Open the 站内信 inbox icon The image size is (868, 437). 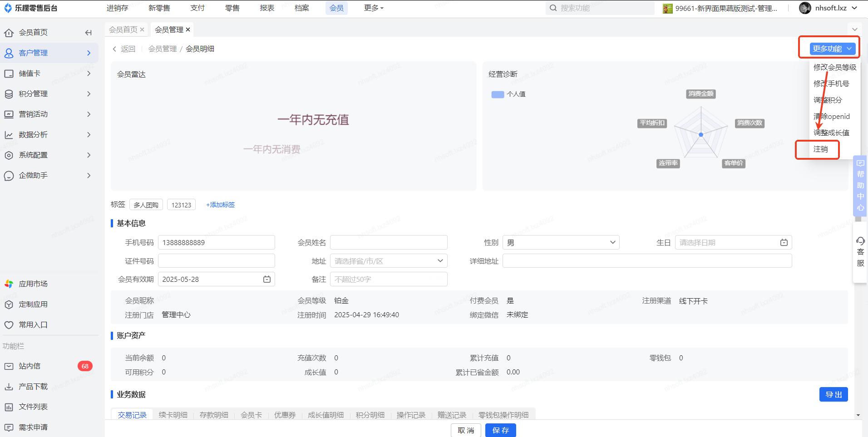click(9, 366)
